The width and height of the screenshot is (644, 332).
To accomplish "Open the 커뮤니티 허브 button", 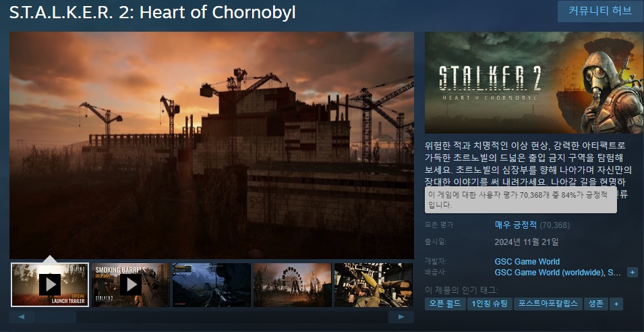I will coord(600,11).
